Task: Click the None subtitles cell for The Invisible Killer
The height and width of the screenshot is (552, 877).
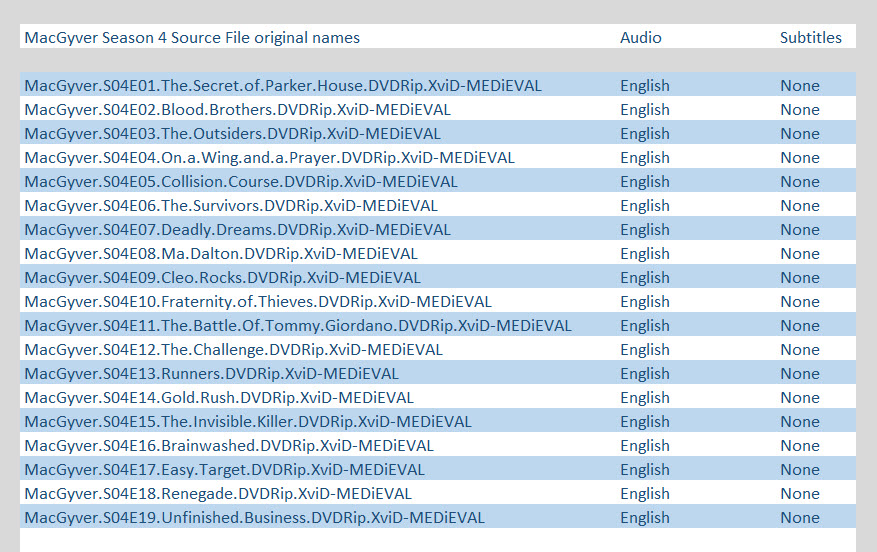Action: pyautogui.click(x=800, y=422)
